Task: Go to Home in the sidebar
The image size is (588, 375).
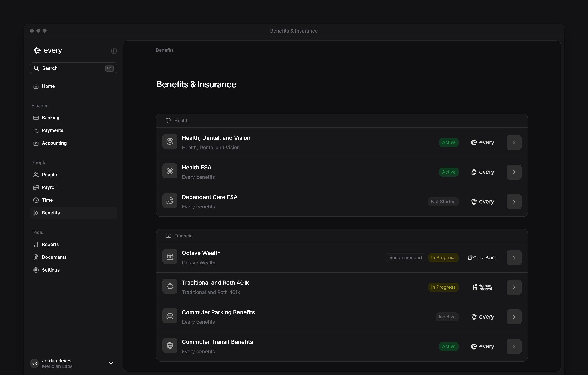Action: [x=73, y=86]
